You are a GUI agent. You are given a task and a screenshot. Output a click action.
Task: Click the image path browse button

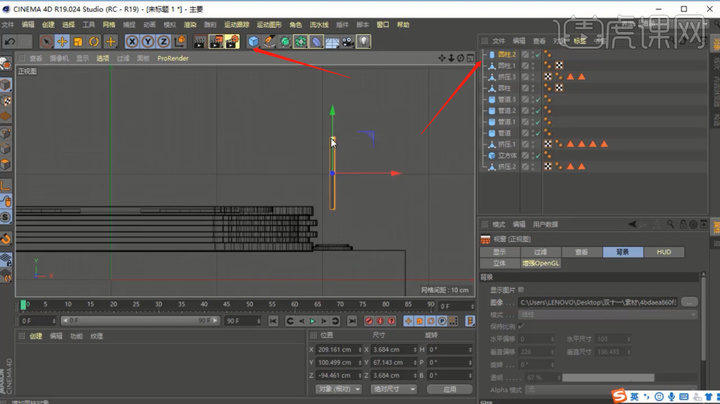coord(689,302)
